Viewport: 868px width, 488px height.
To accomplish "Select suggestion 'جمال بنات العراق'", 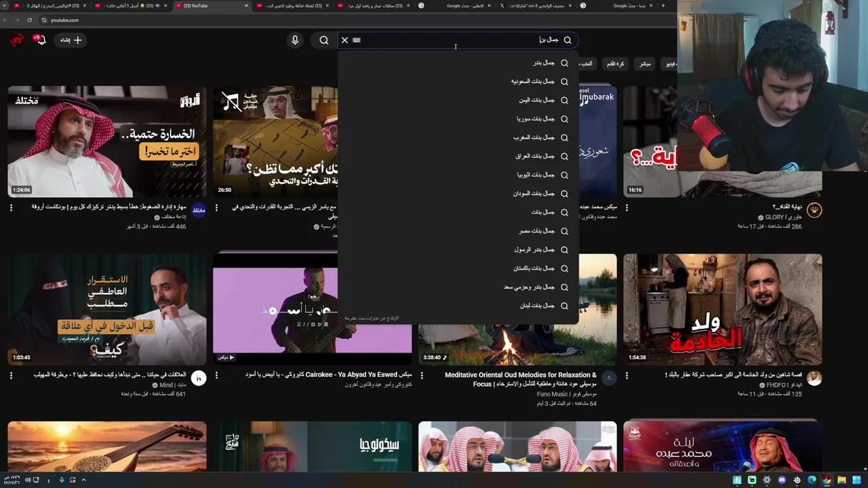I will (458, 156).
